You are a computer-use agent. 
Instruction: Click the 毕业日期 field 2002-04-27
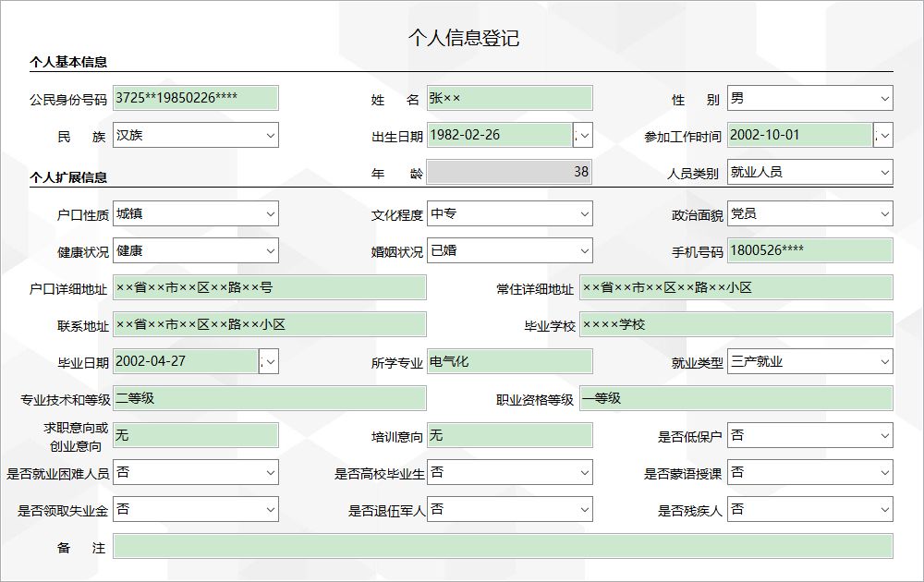pos(185,361)
